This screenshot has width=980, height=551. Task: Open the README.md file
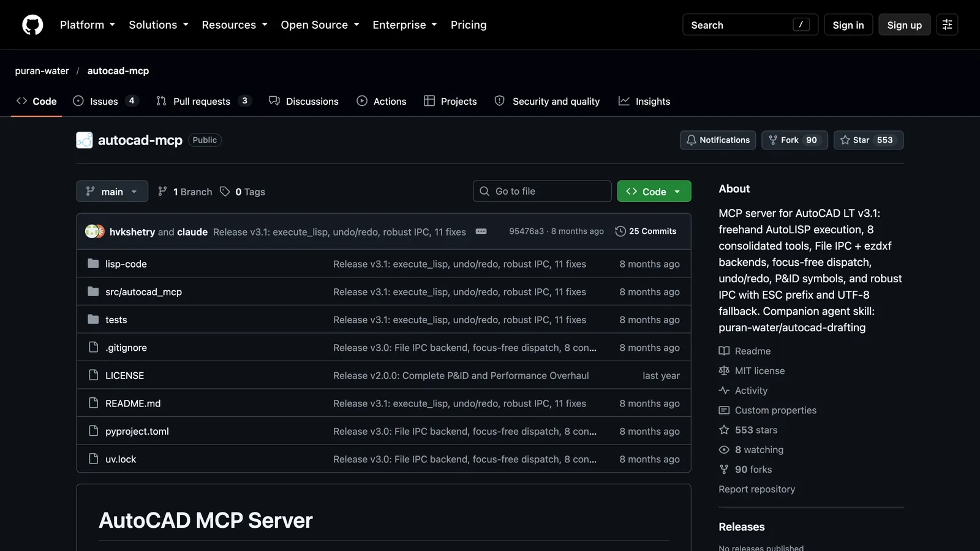tap(133, 403)
